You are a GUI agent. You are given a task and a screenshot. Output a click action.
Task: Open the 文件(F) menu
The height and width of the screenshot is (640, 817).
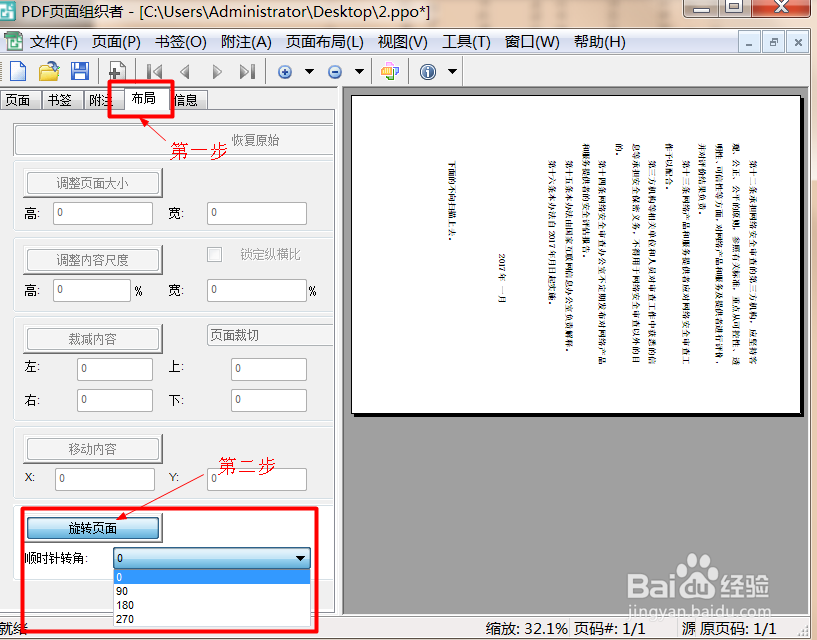click(54, 42)
